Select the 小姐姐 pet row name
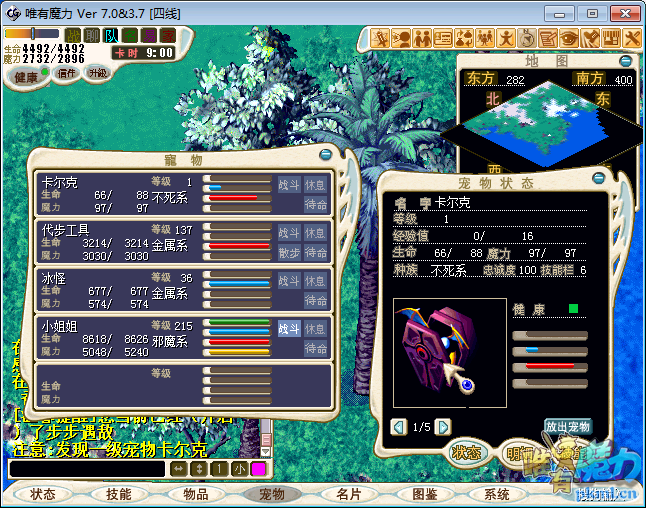The height and width of the screenshot is (508, 646). pos(59,327)
